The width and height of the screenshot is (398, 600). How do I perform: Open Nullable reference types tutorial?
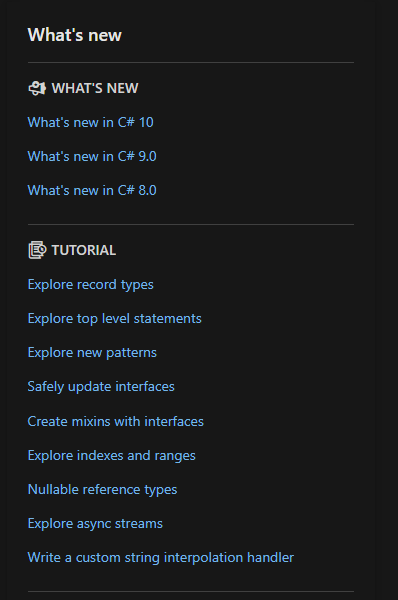coord(103,490)
